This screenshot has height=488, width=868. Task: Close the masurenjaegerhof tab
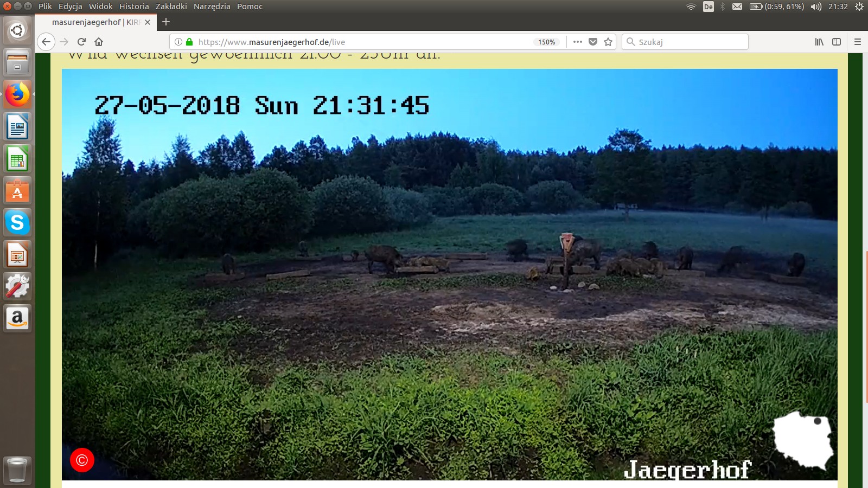[148, 22]
